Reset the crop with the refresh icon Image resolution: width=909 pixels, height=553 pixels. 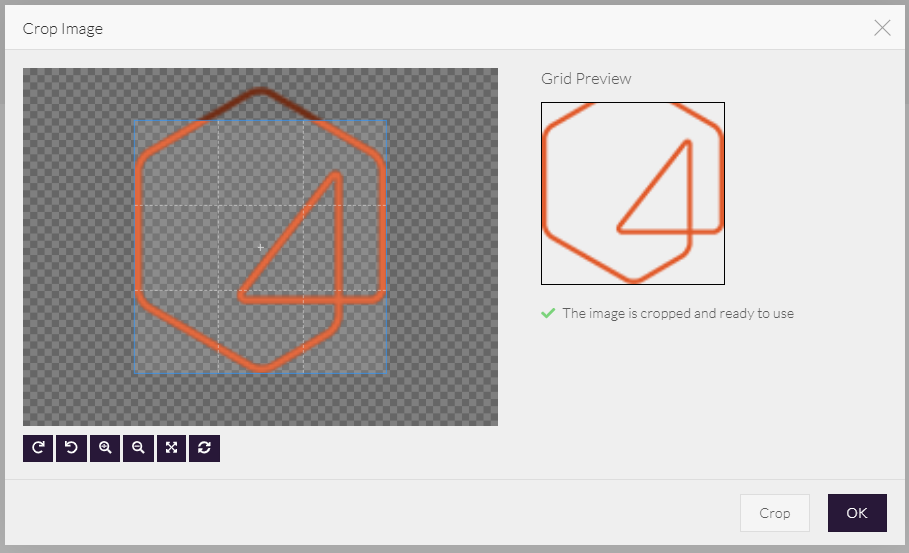point(204,448)
